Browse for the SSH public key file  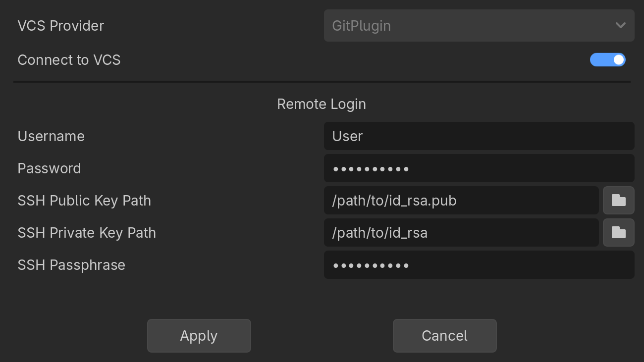[x=618, y=200]
